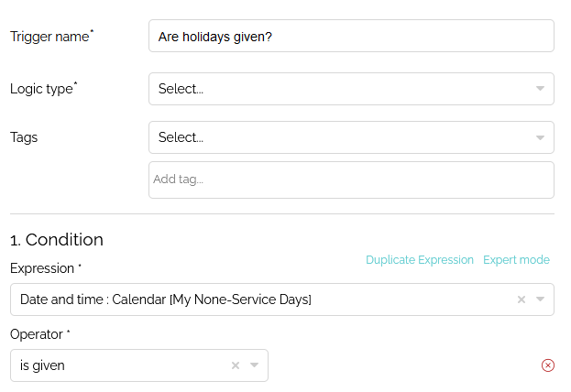Click the 'Date and time : Calendar' expression value
Screen dimensions: 571x392
[x=166, y=299]
